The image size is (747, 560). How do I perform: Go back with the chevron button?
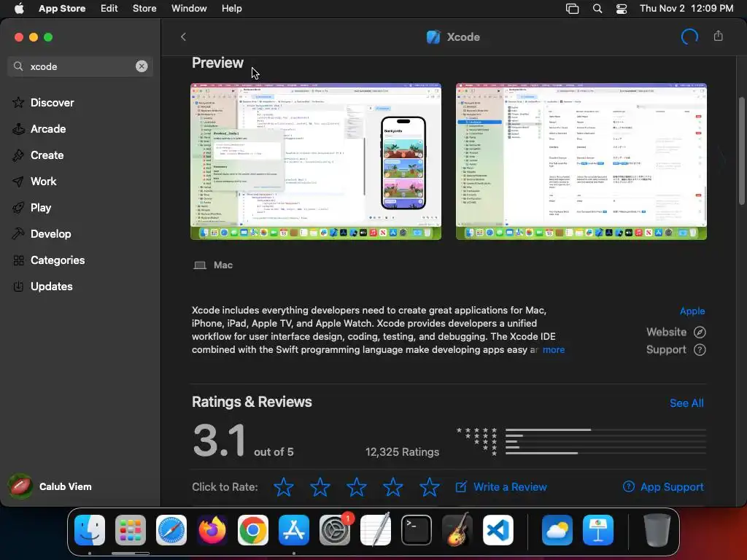[x=183, y=36]
